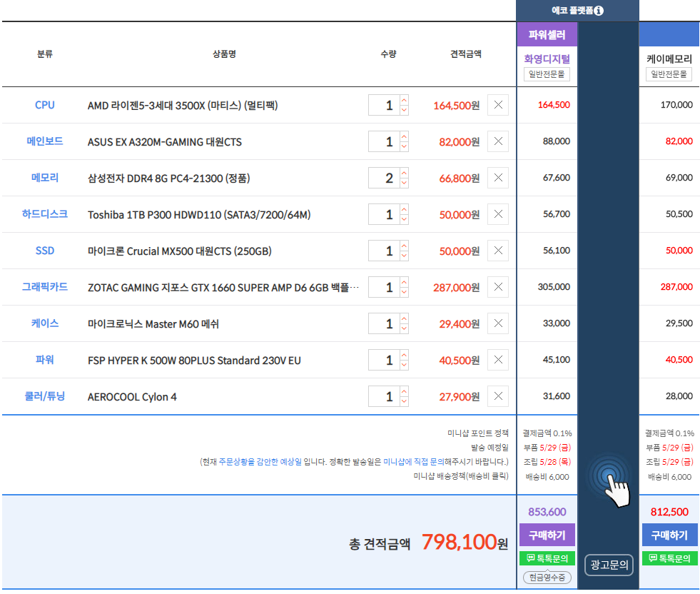
Task: Click the 구매하기 button under 853,600
Action: (547, 535)
